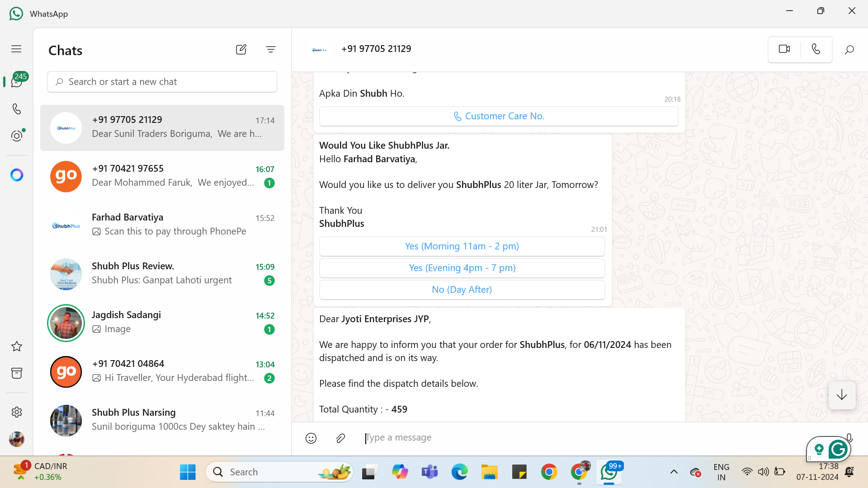This screenshot has height=488, width=868.
Task: Jump to latest message with down arrow
Action: (842, 395)
